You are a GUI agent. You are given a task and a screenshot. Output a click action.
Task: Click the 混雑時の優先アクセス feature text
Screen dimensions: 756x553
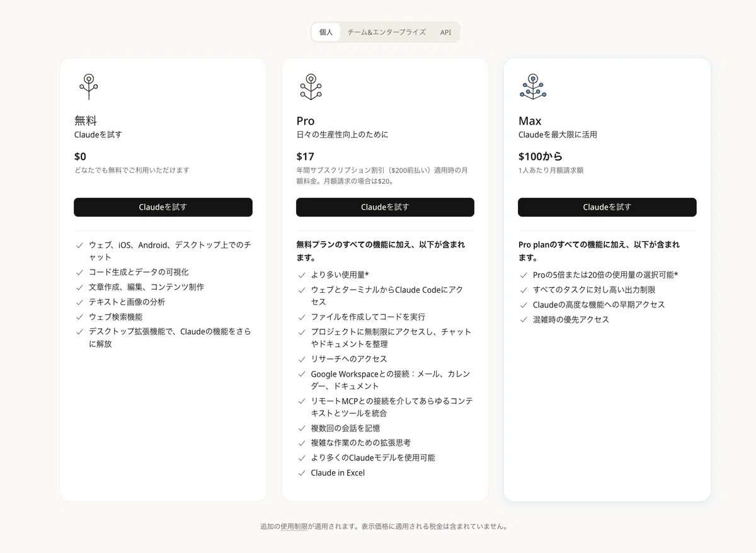click(571, 319)
